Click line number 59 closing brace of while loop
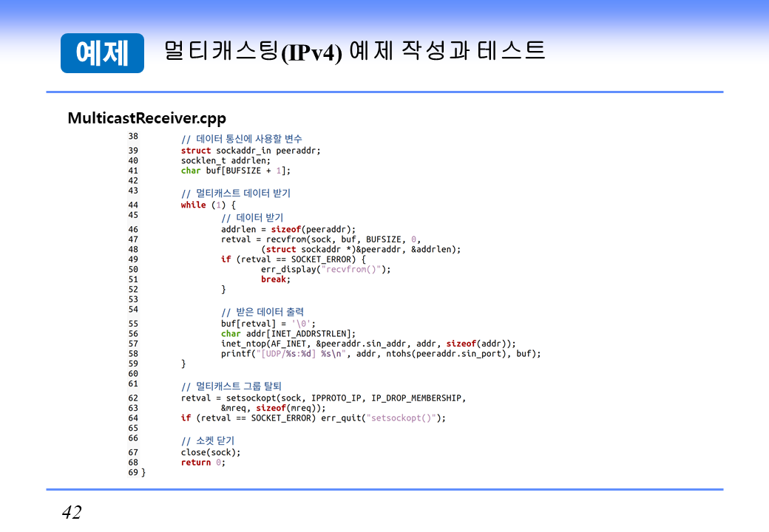769x532 pixels. click(x=183, y=364)
